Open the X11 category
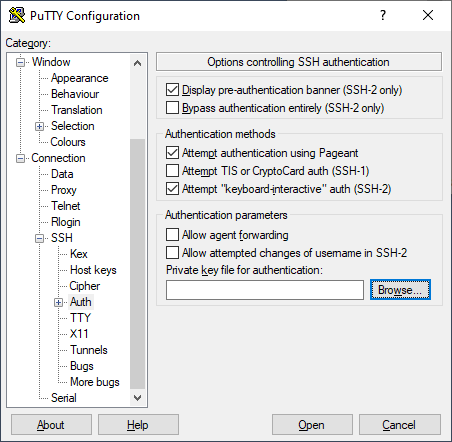Viewport: 452px width, 442px height. coord(79,334)
